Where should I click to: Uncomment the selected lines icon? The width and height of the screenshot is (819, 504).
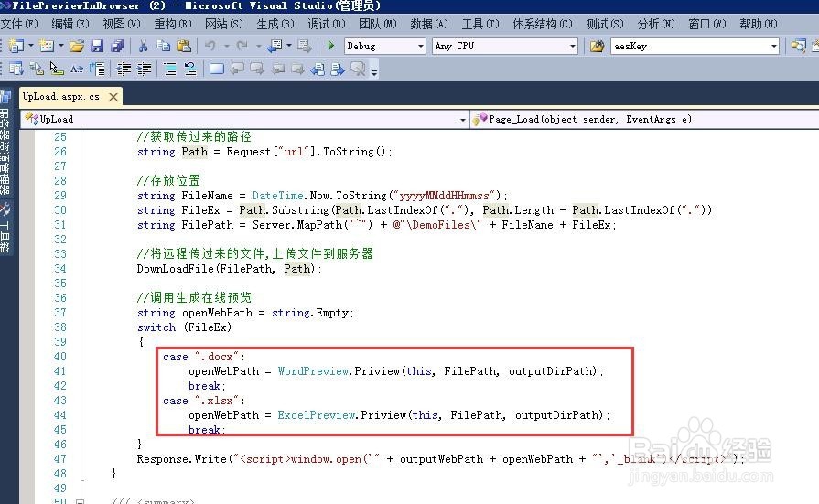[x=190, y=69]
